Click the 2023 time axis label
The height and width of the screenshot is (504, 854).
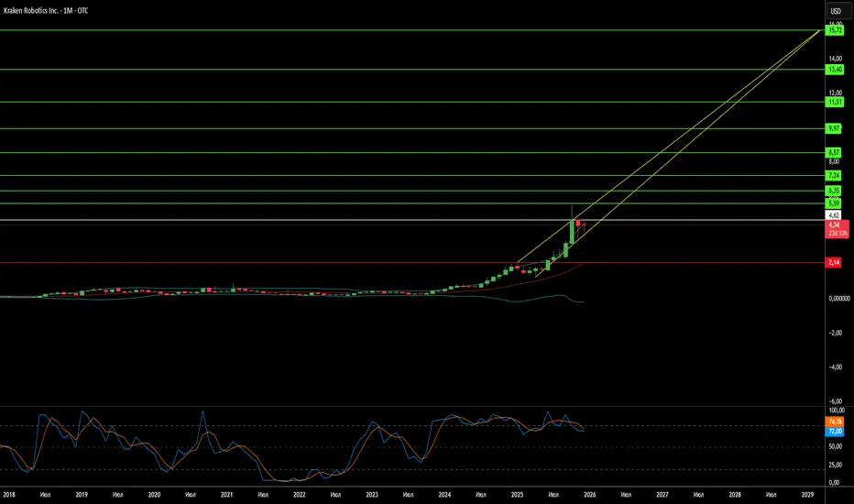tap(372, 495)
